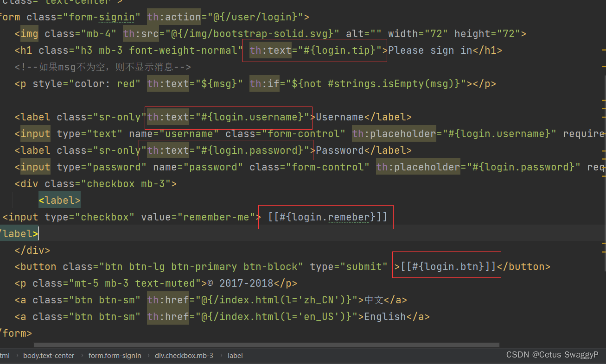Viewport: 606px width, 364px height.
Task: Select the form.form-signin breadcrumb
Action: pyautogui.click(x=115, y=356)
